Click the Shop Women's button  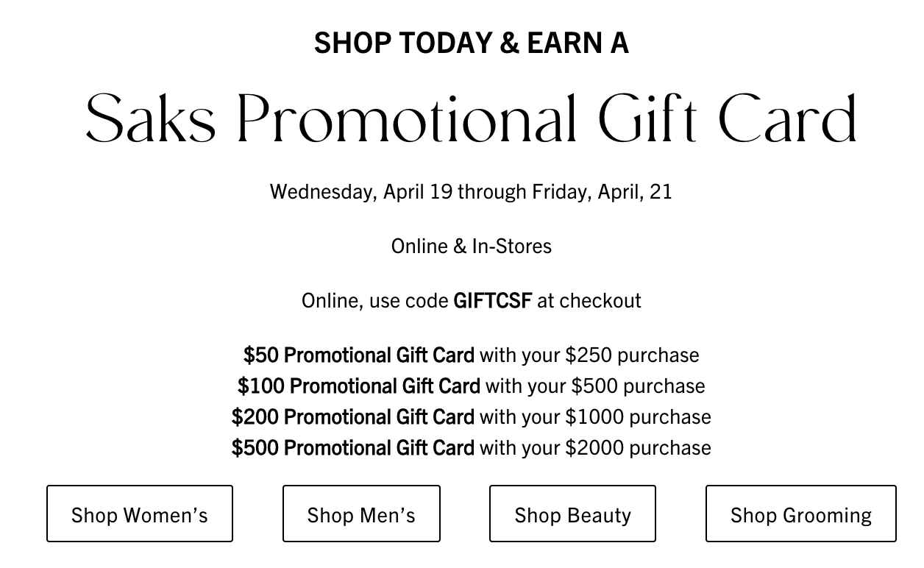140,514
